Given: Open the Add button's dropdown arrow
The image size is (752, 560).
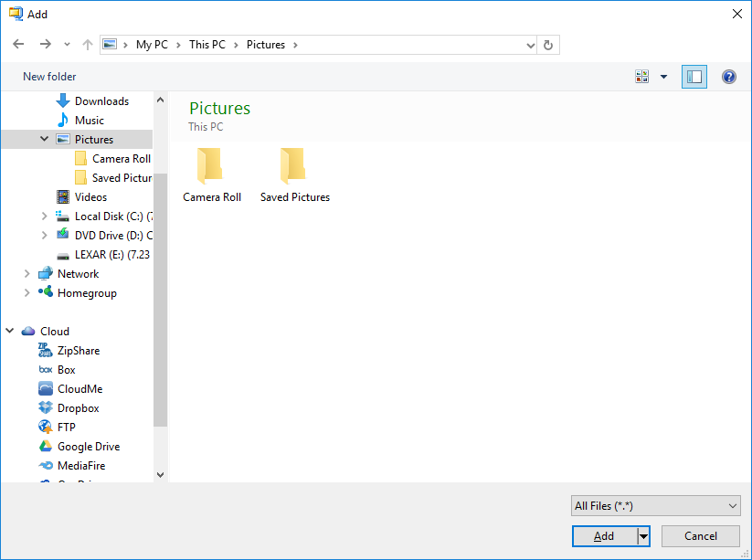Looking at the screenshot, I should click(643, 536).
